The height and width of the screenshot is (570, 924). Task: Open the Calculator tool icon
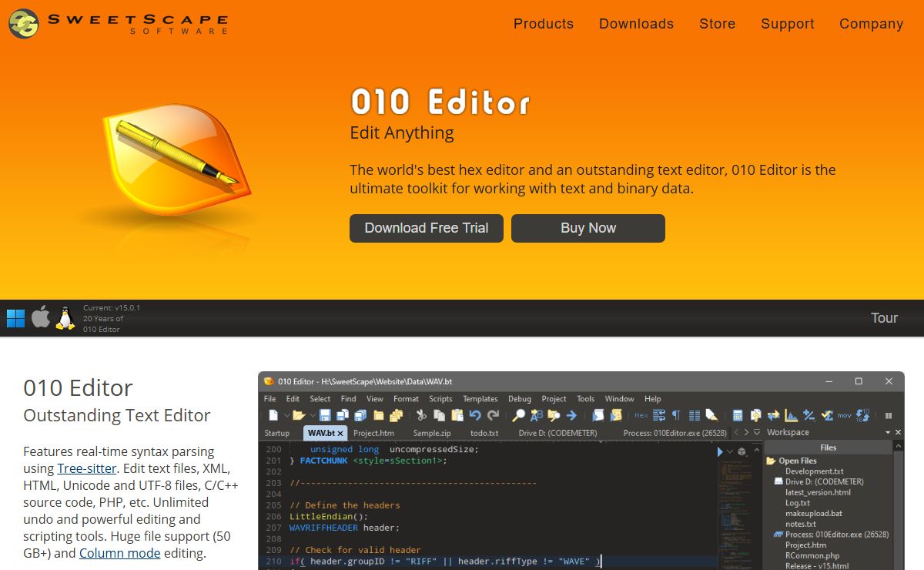[738, 415]
